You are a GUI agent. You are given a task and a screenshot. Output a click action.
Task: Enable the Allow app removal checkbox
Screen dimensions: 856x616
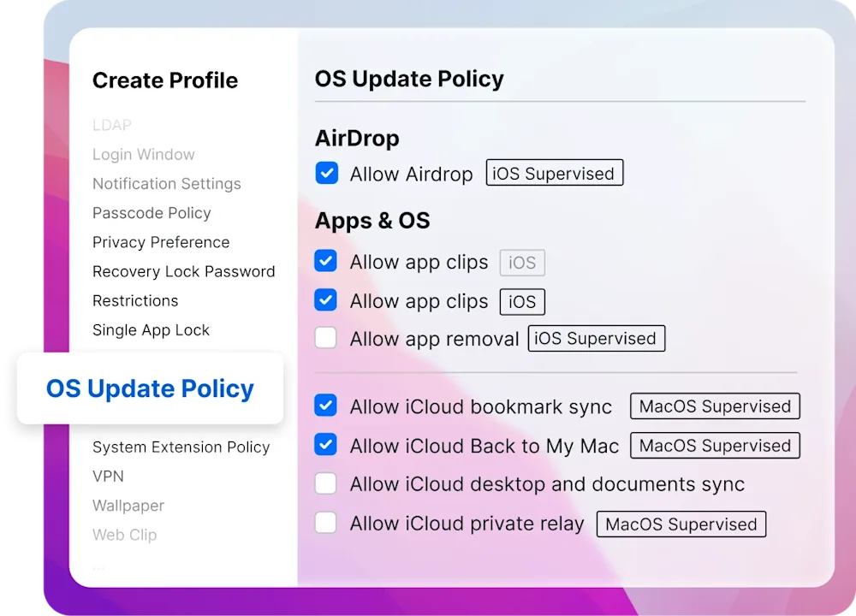pos(326,338)
